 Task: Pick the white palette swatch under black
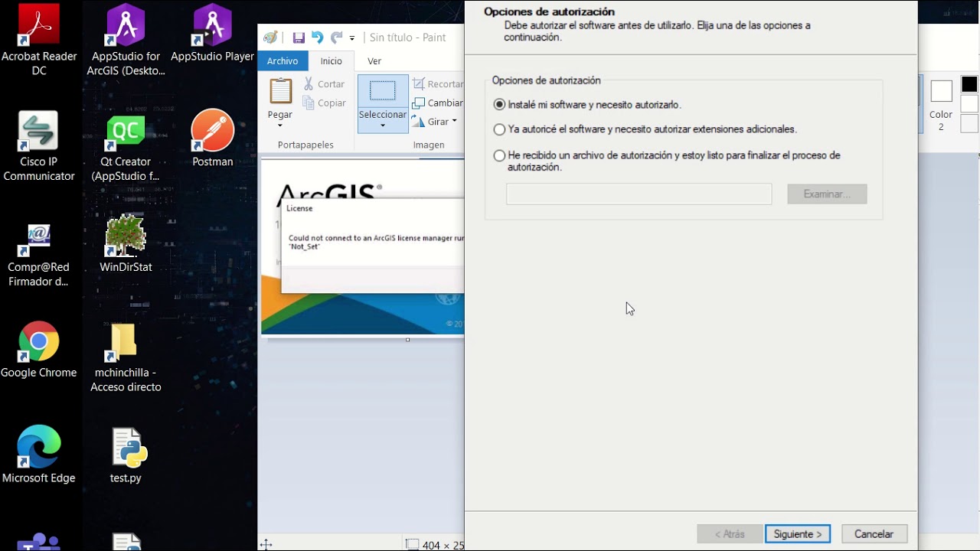(969, 103)
